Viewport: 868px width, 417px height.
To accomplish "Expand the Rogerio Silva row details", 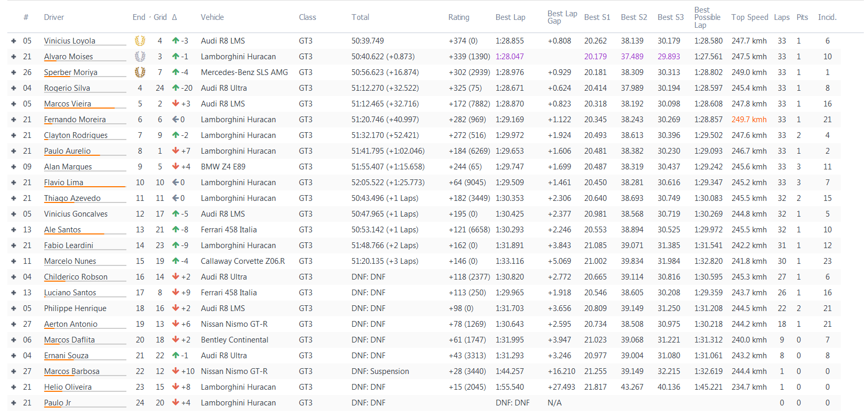I will (x=14, y=88).
